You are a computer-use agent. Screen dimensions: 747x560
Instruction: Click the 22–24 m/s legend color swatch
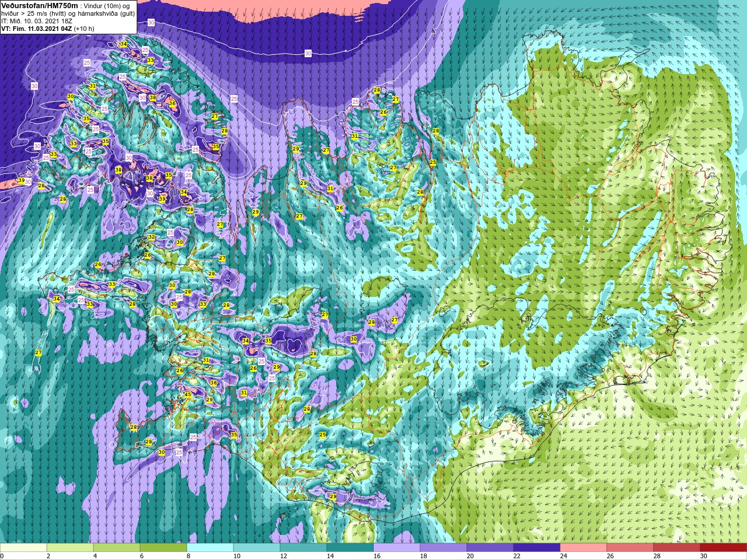tap(537, 548)
